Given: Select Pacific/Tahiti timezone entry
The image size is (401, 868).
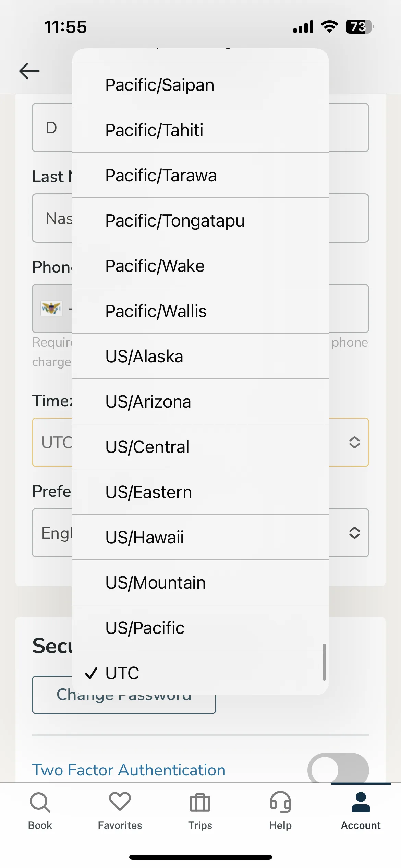Looking at the screenshot, I should [x=200, y=130].
